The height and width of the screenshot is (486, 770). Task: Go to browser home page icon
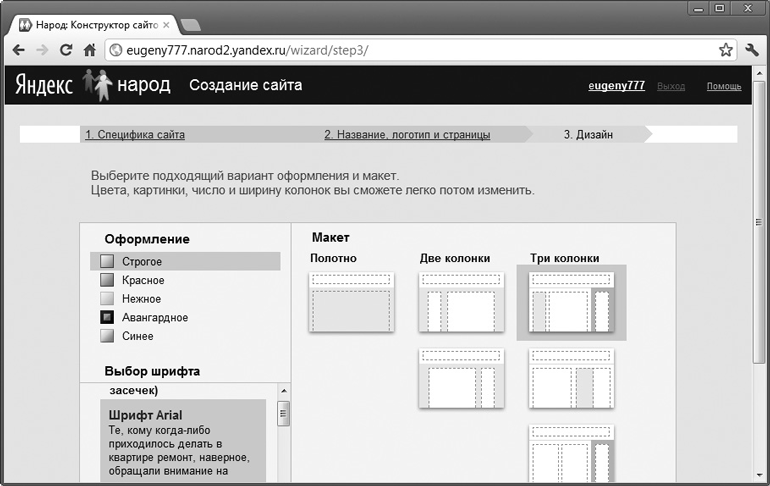[89, 50]
